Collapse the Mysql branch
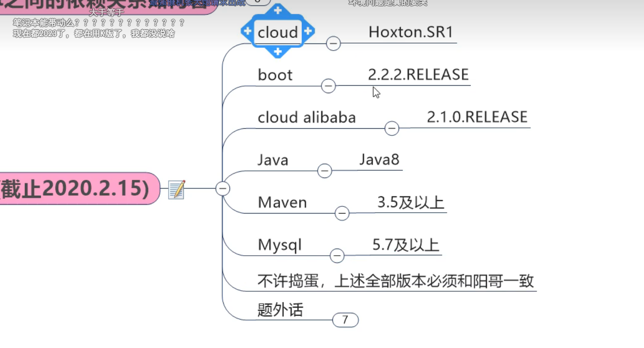 pos(337,256)
